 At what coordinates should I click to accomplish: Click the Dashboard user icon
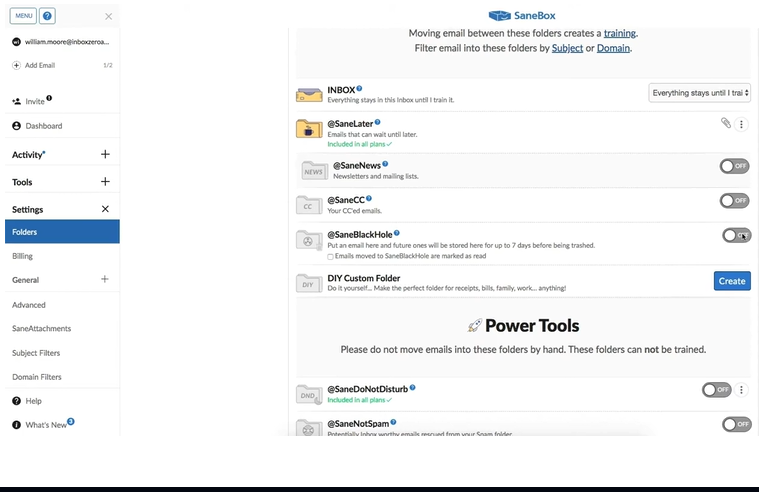click(x=16, y=126)
